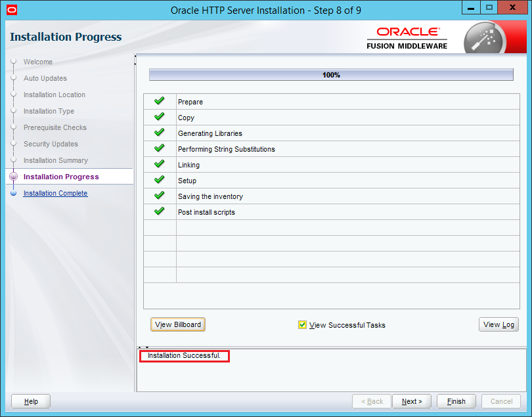Open the Installation Complete step link
Viewport: 532px width, 417px height.
[55, 193]
